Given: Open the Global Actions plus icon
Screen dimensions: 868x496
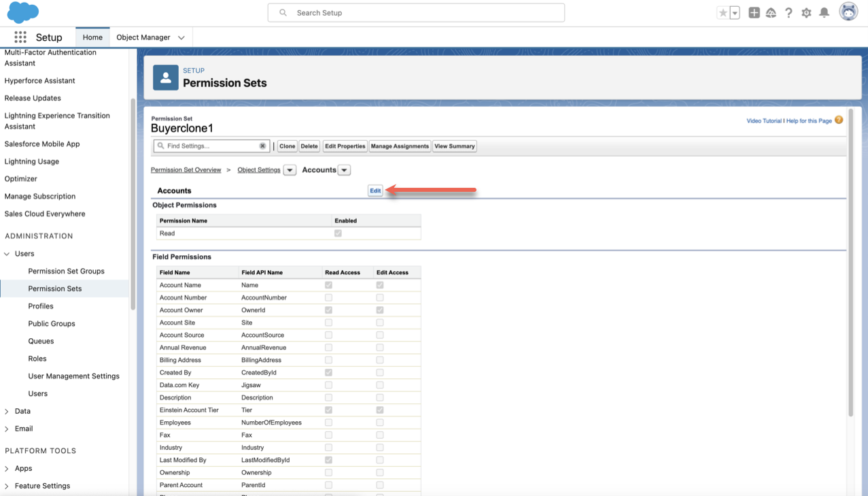Looking at the screenshot, I should (754, 13).
